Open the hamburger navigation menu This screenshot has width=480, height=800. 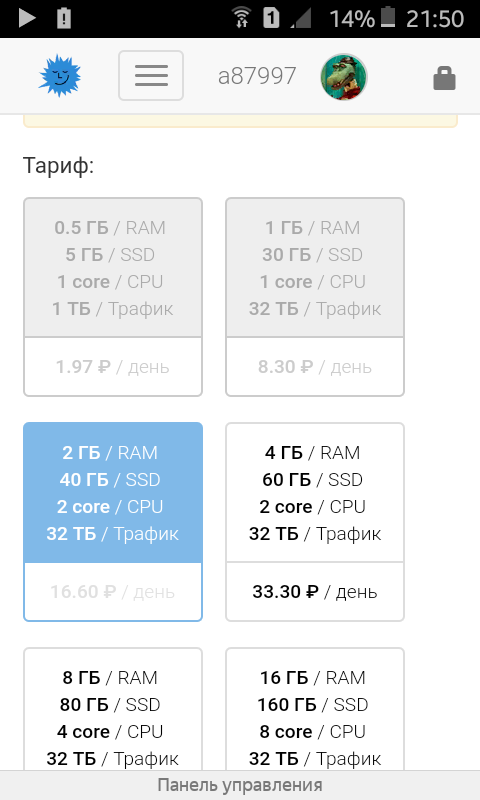pos(151,76)
